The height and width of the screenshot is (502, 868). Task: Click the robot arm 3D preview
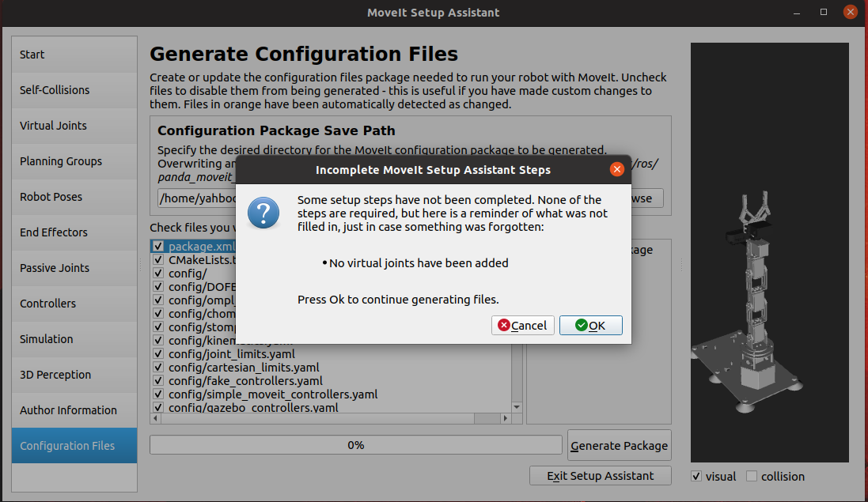[x=769, y=252]
